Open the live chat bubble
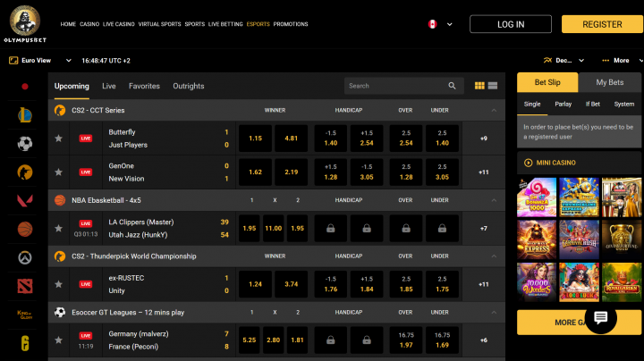This screenshot has height=361, width=644. tap(600, 318)
